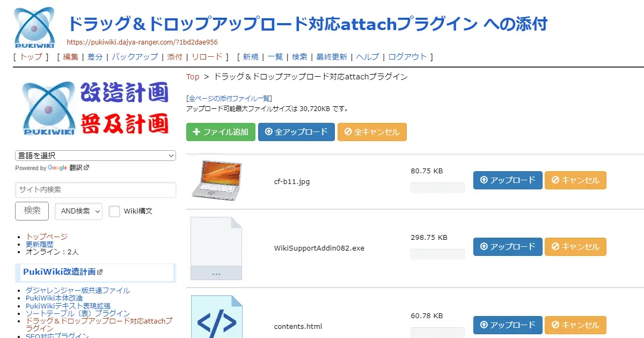Click the upload icon beside cf-b11.jpg row

click(x=484, y=180)
